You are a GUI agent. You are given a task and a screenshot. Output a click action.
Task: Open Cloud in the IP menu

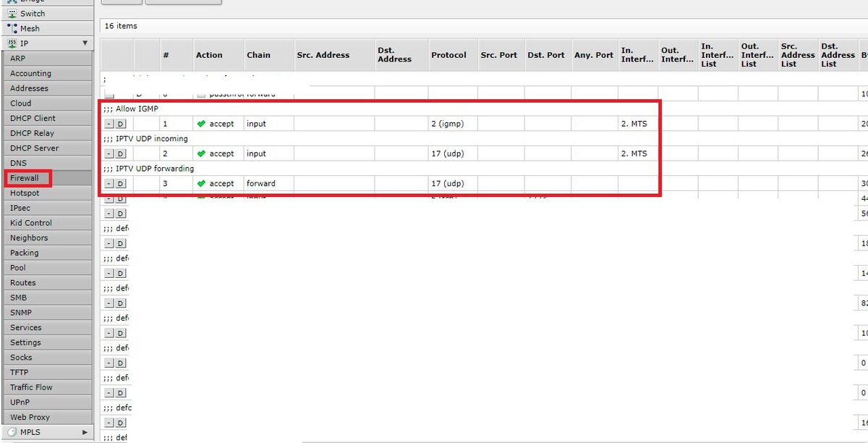48,103
